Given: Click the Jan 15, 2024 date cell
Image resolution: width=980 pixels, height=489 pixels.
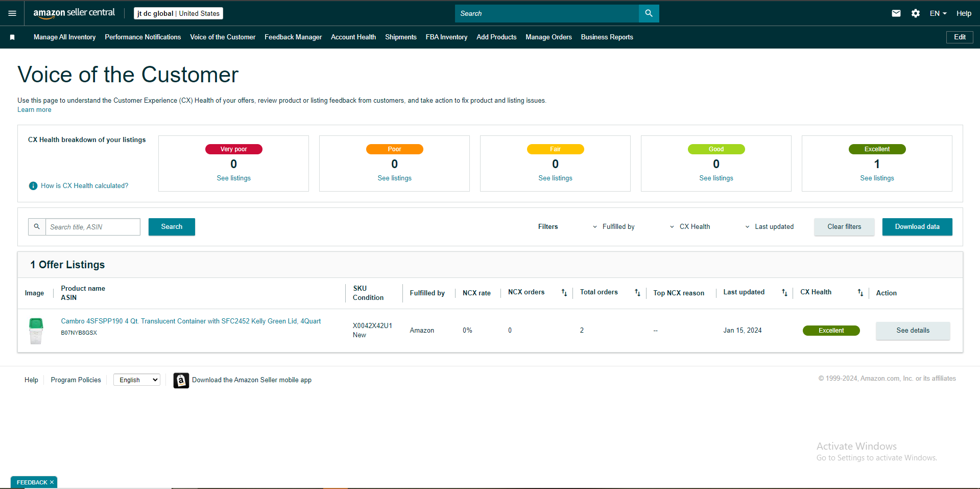Looking at the screenshot, I should [743, 331].
